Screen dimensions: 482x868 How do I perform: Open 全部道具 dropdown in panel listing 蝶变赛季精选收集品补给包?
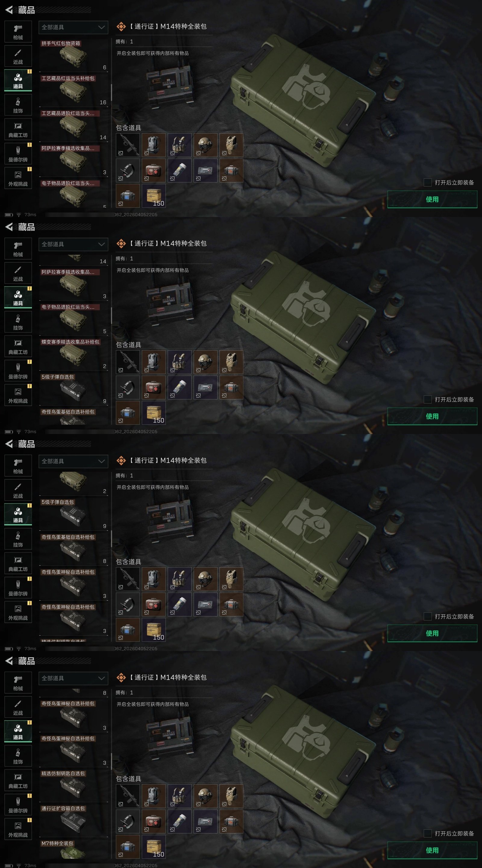(74, 244)
